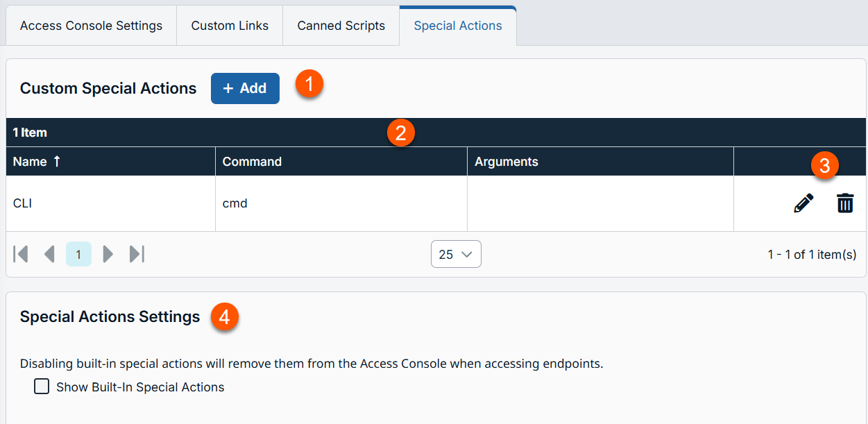
Task: Select the Special Actions tab
Action: tap(458, 26)
